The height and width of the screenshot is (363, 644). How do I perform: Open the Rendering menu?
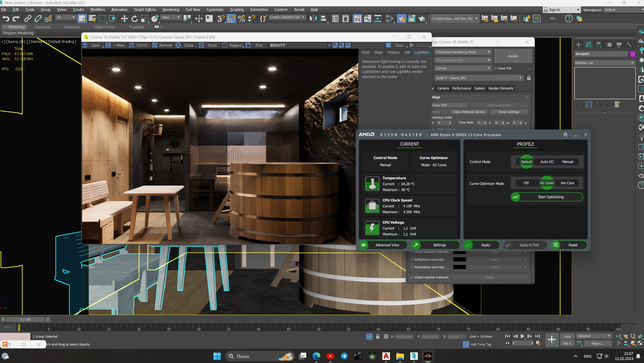171,10
